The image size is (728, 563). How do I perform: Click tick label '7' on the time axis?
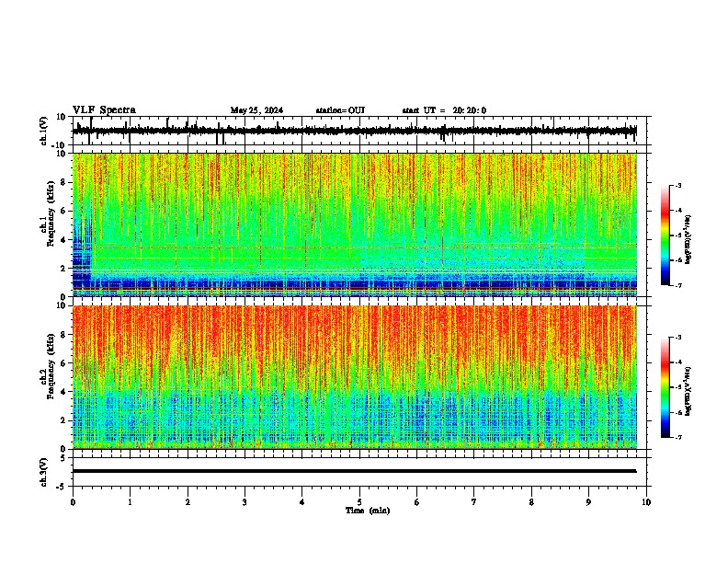pyautogui.click(x=474, y=502)
